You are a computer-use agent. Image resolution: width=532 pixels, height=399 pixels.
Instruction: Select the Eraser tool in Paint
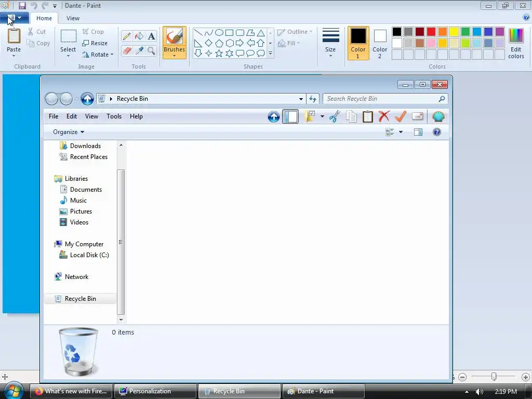127,50
